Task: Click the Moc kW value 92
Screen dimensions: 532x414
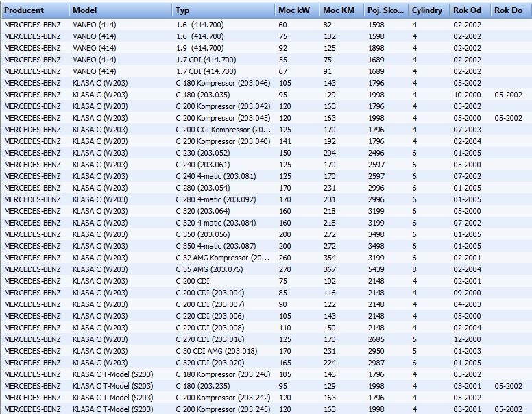Action: [283, 48]
